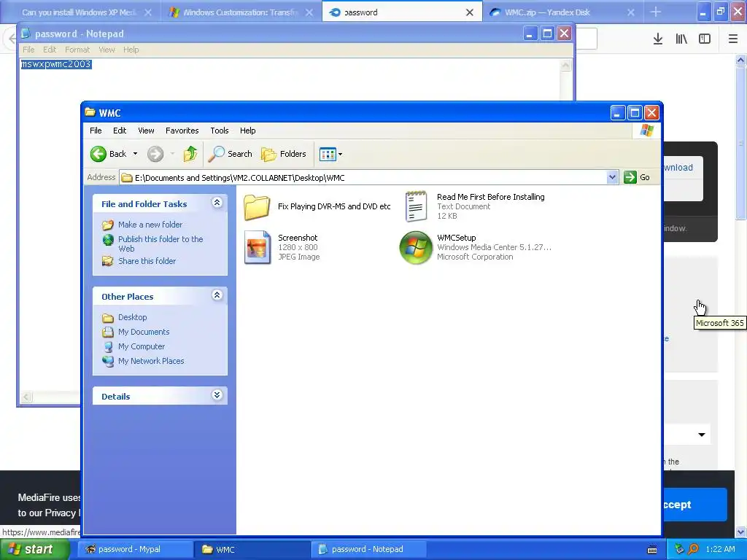Click the magnifier tray icon

[694, 549]
